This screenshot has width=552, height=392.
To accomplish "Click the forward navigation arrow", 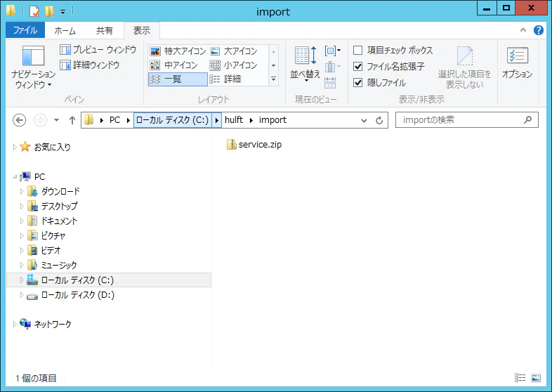I will (x=40, y=120).
